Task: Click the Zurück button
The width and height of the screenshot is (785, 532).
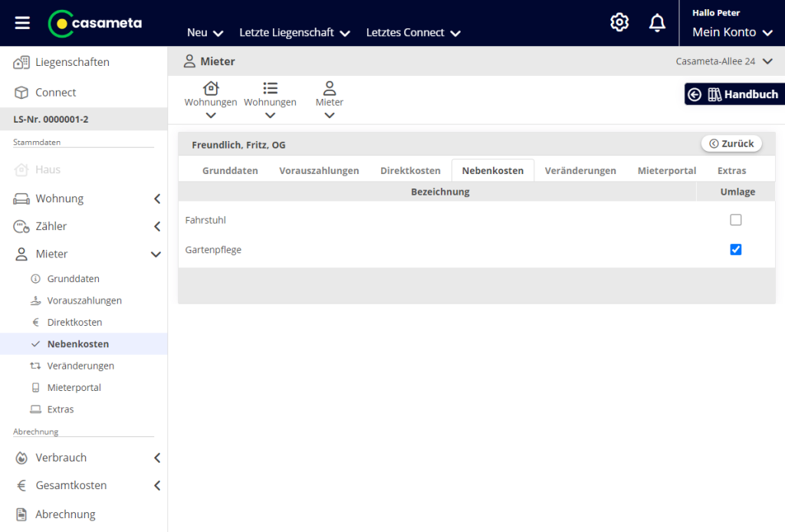Action: pos(731,143)
